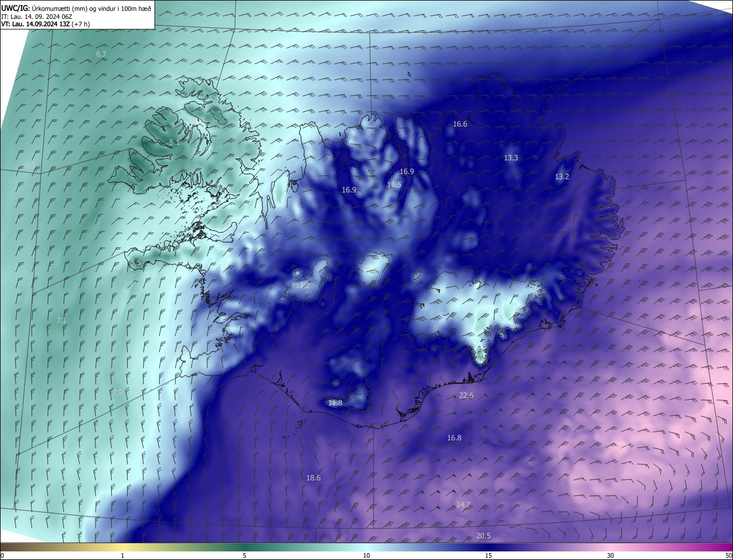733x560 pixels.
Task: Click the 24.7 value near the bottom
Action: (463, 504)
